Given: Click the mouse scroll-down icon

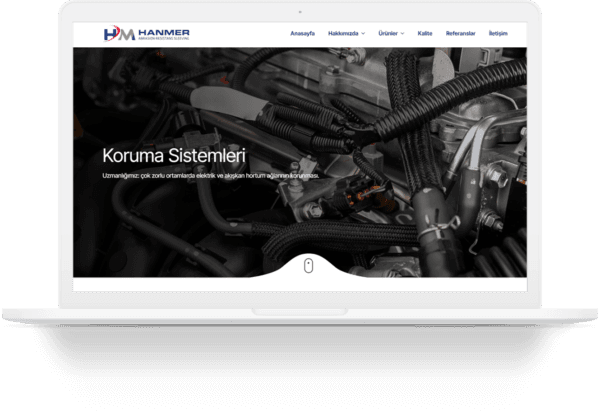Looking at the screenshot, I should (309, 266).
